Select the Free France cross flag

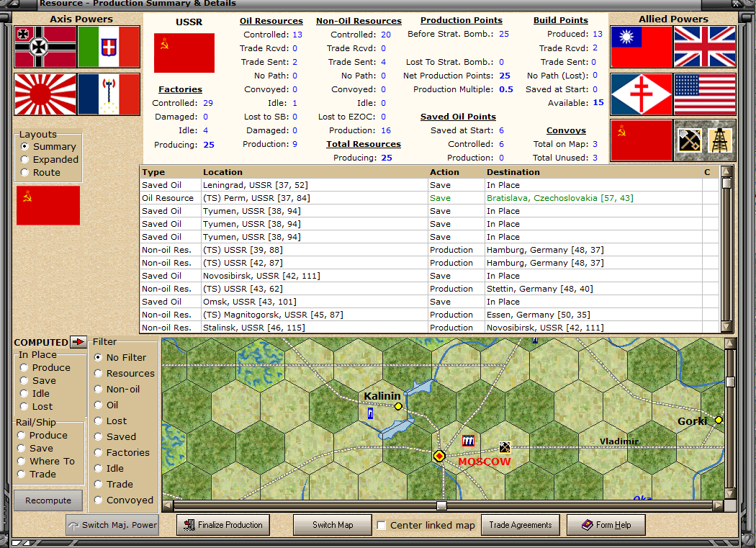(642, 94)
